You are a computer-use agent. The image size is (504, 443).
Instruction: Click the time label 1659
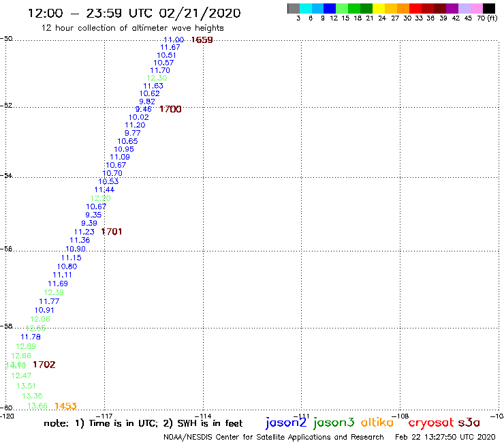click(x=202, y=40)
